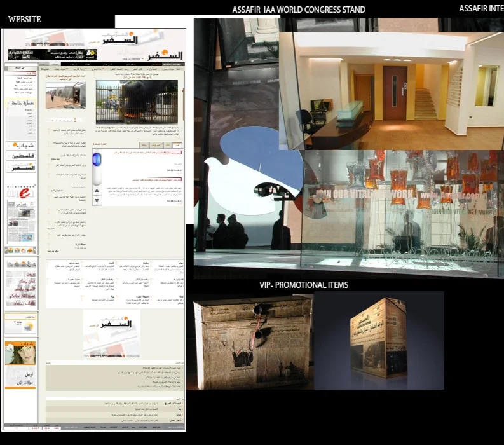Click the VIP- PROMOTIONAL ITEMS heading
The height and width of the screenshot is (445, 504).
304,285
